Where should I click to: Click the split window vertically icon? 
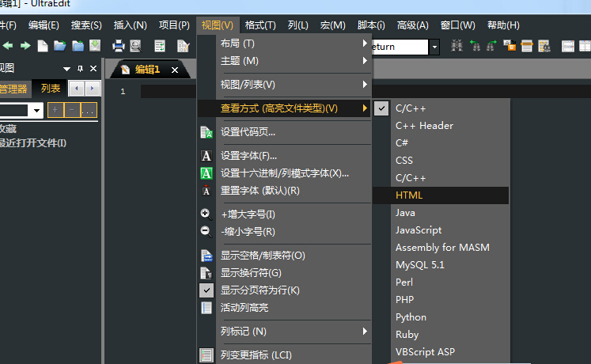click(585, 47)
